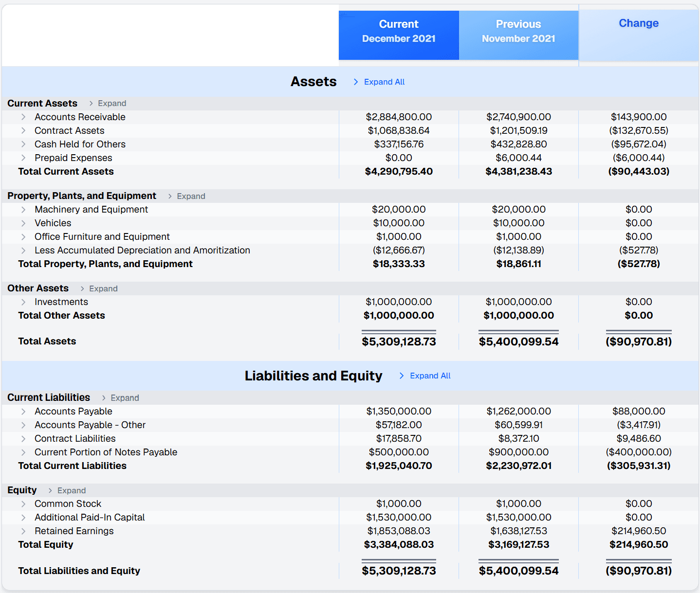Expand the Machinery and Equipment chevron
This screenshot has height=593, width=700.
pyautogui.click(x=23, y=209)
